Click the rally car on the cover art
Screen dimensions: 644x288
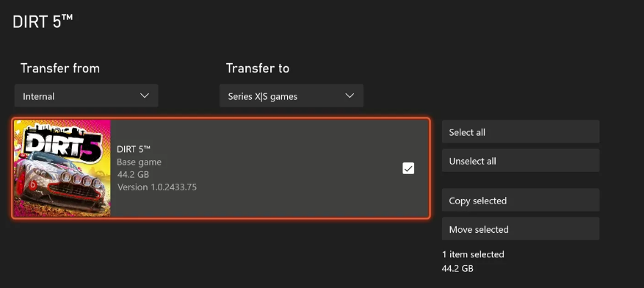point(57,181)
